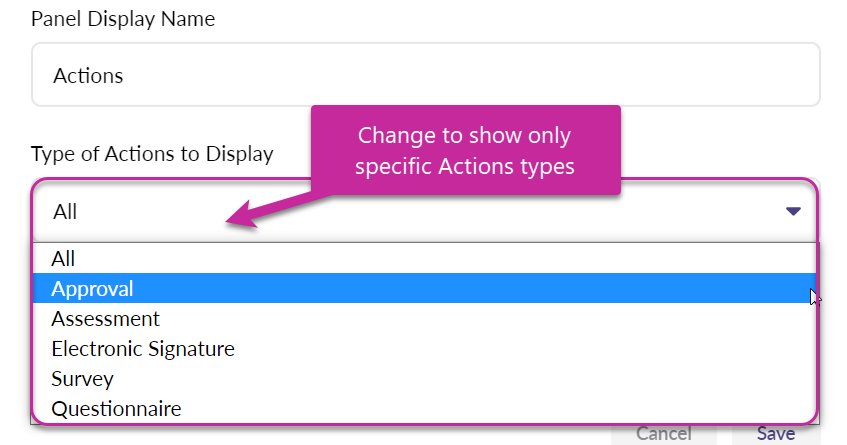Click the word 'Actions' in name field

tap(88, 75)
